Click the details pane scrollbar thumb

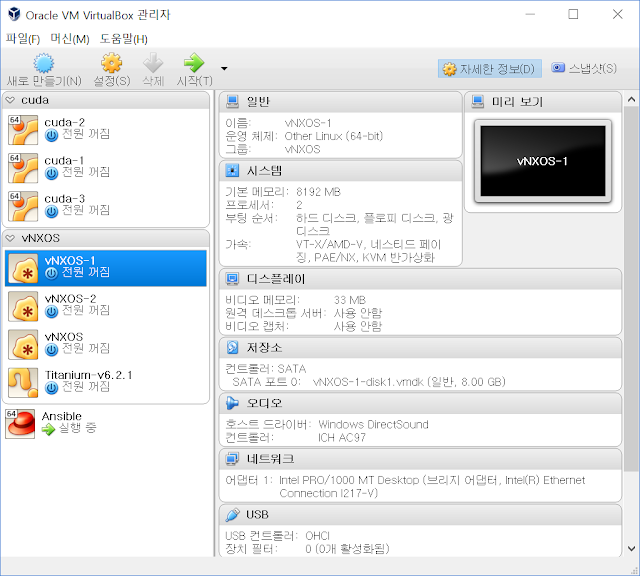pos(631,289)
